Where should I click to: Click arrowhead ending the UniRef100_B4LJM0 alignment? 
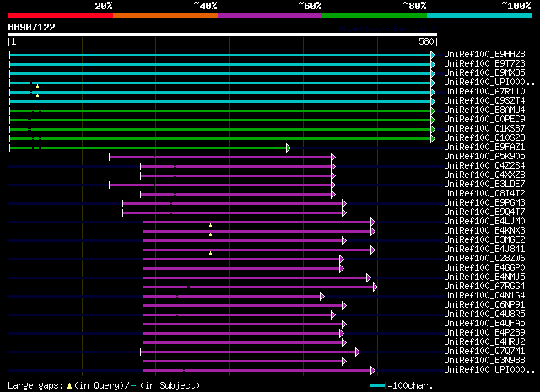[373, 223]
